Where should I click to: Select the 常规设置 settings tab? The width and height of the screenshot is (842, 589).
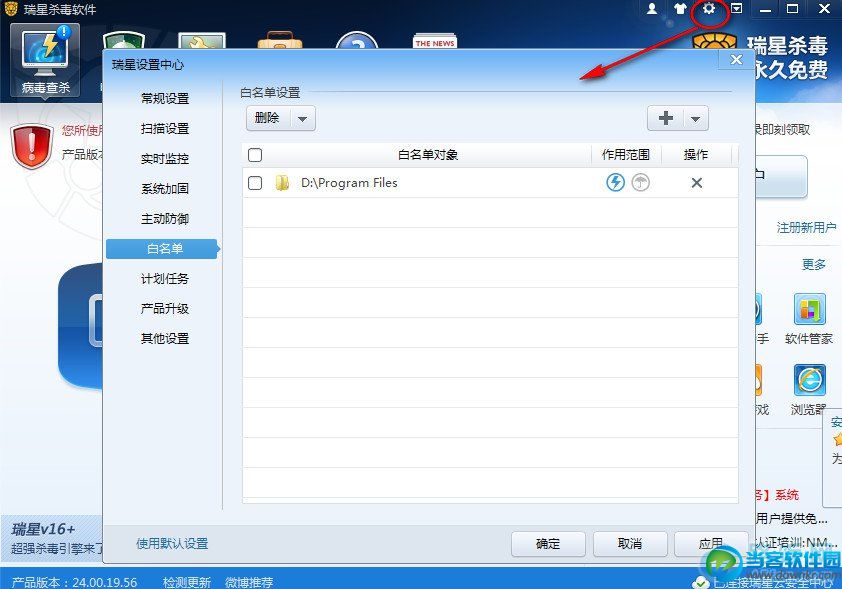point(164,99)
